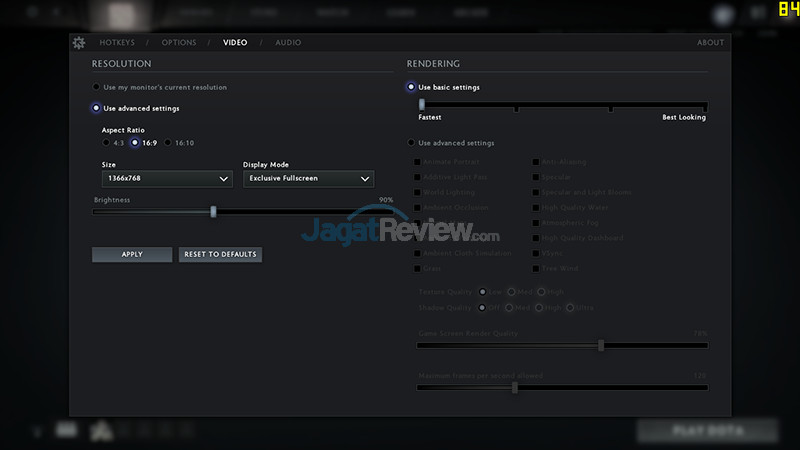Toggle the Ambient Cloth Simulation checkbox

pyautogui.click(x=417, y=253)
